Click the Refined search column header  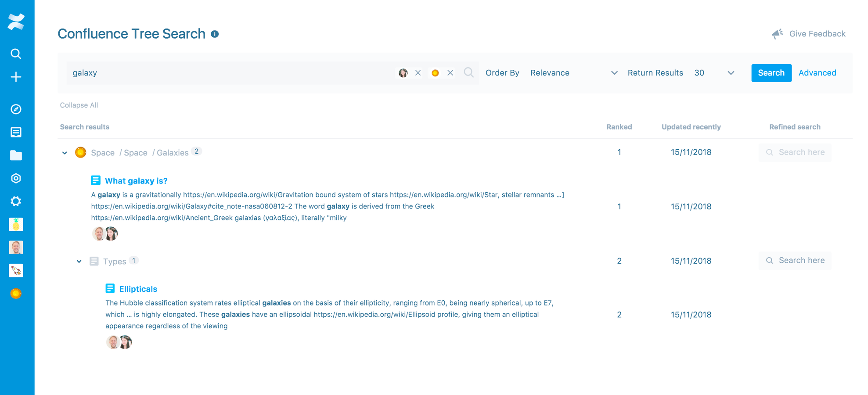click(795, 127)
